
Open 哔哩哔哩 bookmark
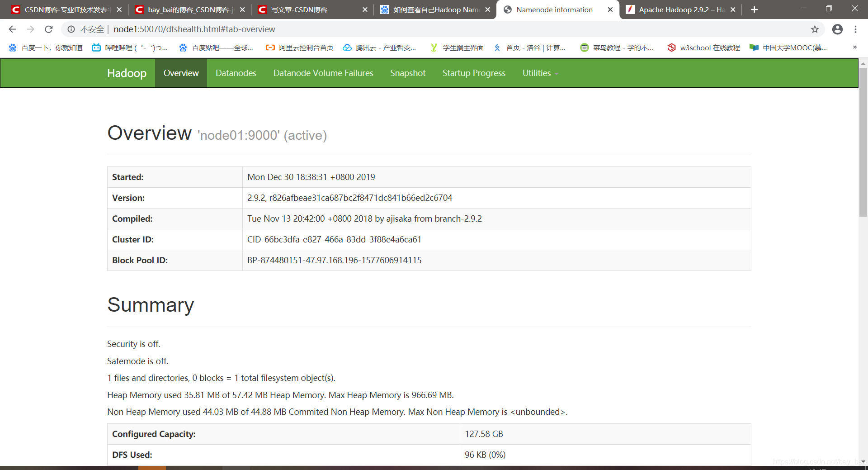click(x=130, y=47)
